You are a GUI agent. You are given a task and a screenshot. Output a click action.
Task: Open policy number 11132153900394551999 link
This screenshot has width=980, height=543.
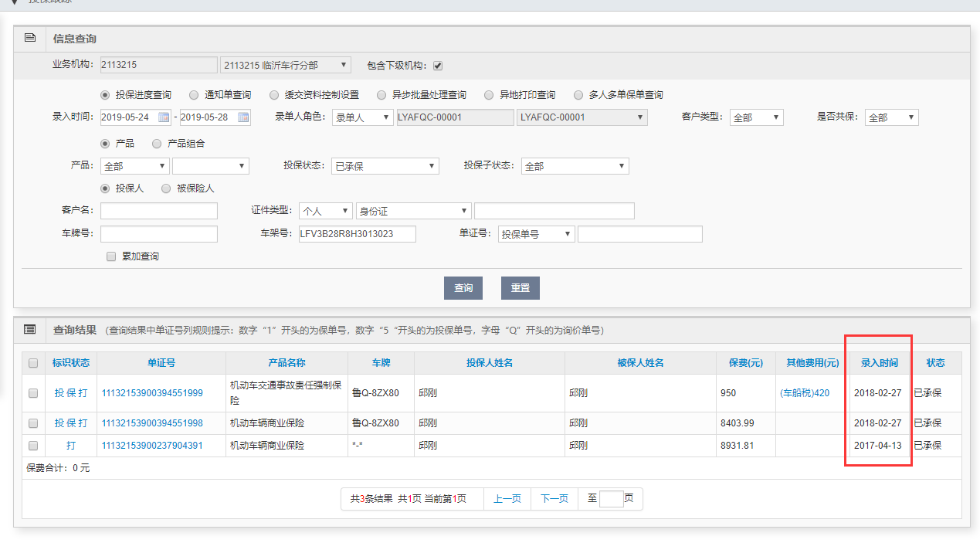[x=152, y=393]
